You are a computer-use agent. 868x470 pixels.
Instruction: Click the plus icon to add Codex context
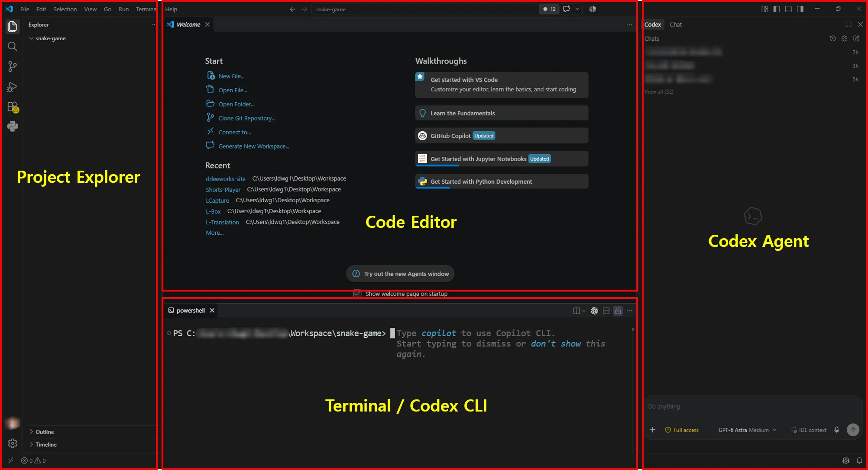(x=653, y=430)
